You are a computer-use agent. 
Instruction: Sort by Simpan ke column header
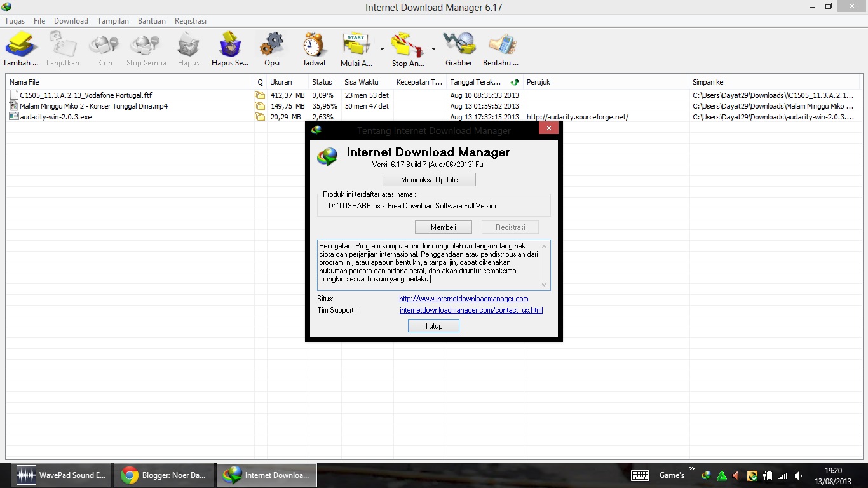[775, 82]
